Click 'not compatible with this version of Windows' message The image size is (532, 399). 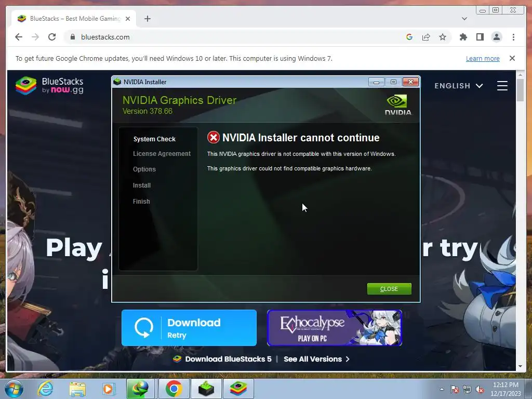click(301, 154)
